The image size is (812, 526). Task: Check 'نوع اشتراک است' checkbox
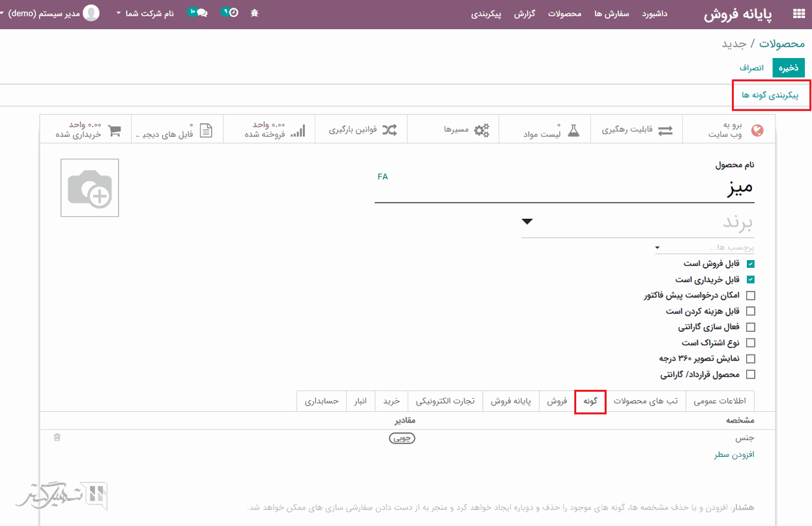click(x=750, y=343)
